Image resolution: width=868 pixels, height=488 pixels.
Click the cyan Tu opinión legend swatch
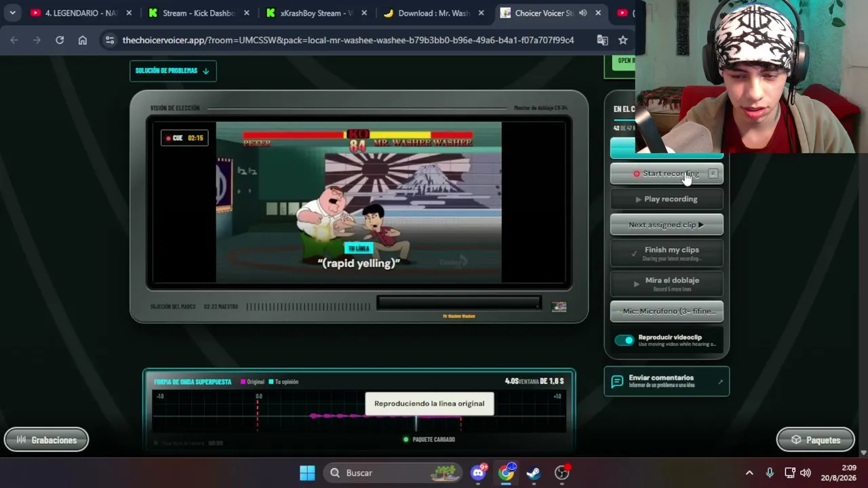(x=271, y=382)
